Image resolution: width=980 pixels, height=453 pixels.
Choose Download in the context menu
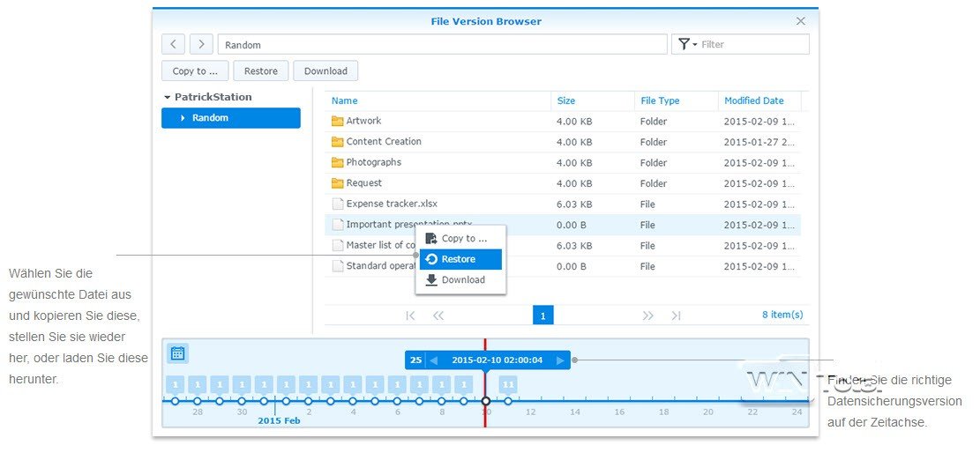460,280
